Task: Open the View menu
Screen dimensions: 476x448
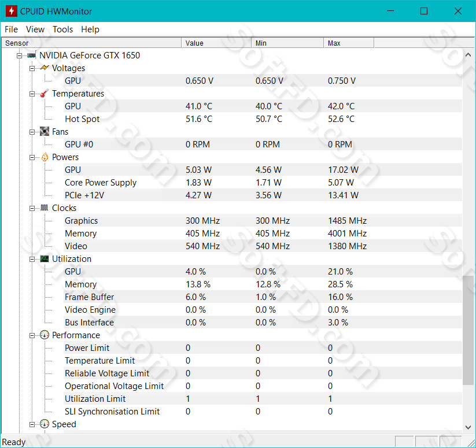Action: point(35,29)
